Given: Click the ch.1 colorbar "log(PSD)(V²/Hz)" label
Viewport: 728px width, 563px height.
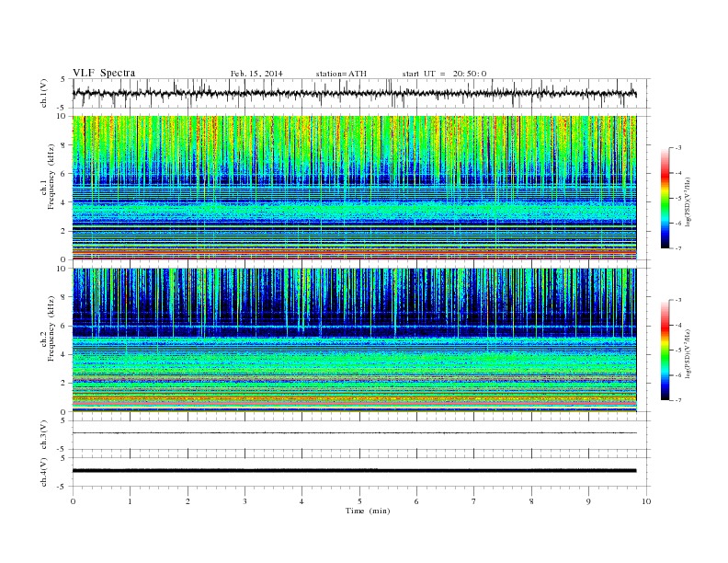Looking at the screenshot, I should (x=688, y=201).
